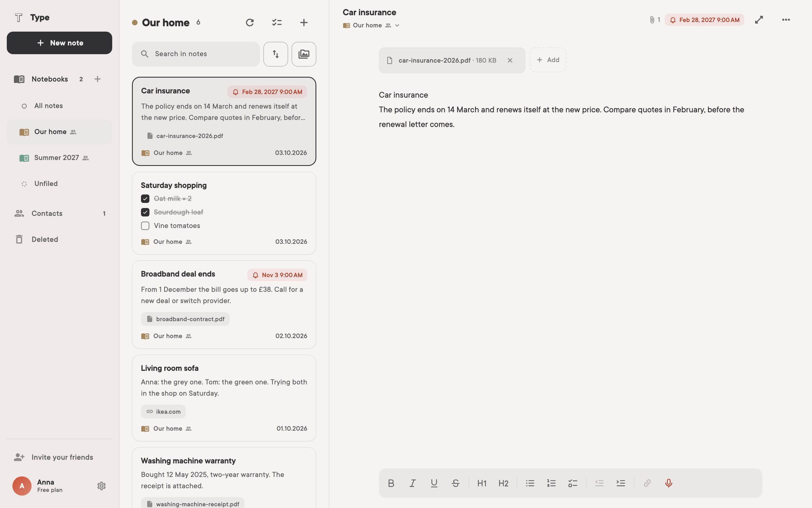Set Heading 1 style (H1)
Image resolution: width=812 pixels, height=508 pixels.
[x=482, y=483]
